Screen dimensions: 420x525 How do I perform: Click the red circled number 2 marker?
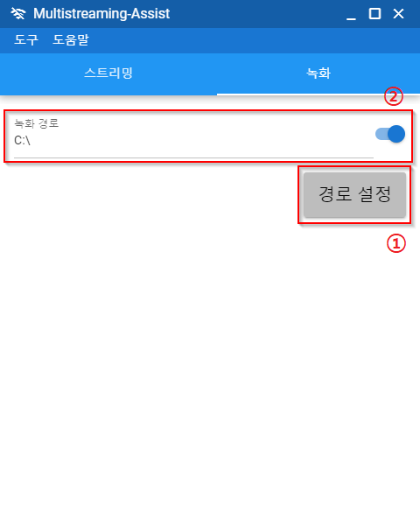click(394, 96)
